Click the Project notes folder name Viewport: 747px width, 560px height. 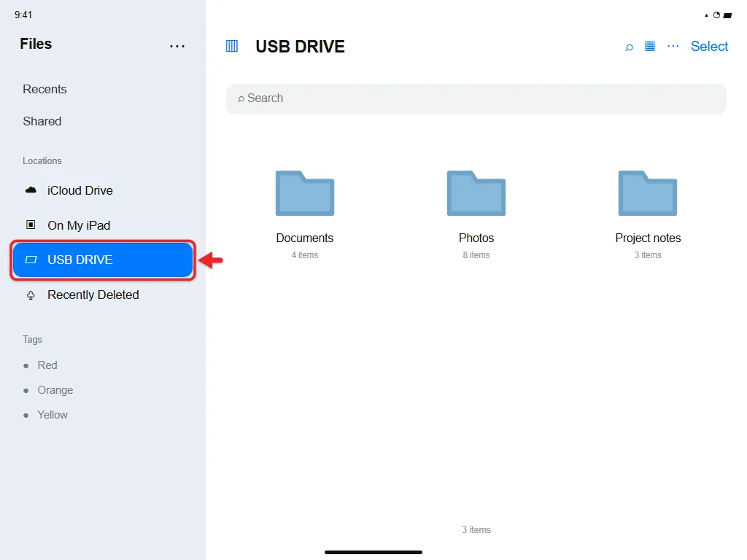point(648,238)
